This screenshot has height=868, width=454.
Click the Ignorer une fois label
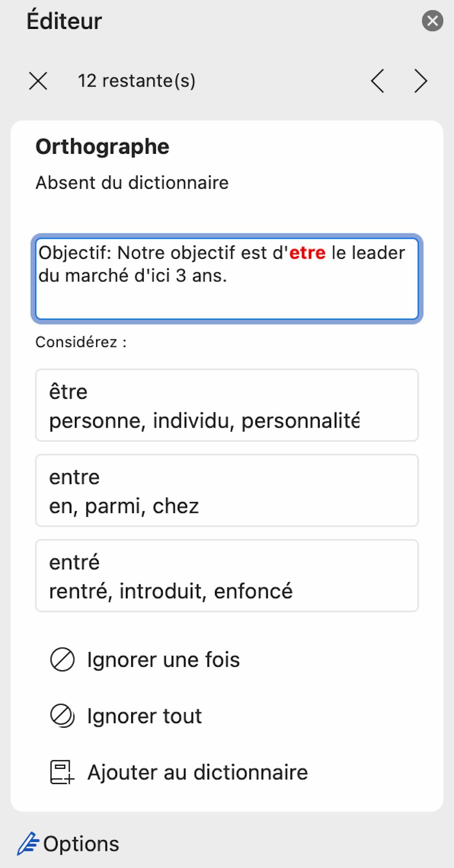[x=163, y=660]
